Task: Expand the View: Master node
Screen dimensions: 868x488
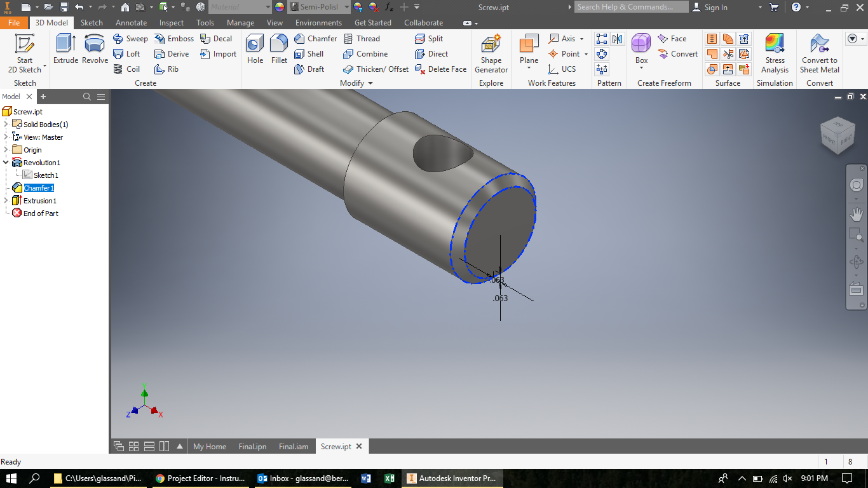Action: (6, 137)
